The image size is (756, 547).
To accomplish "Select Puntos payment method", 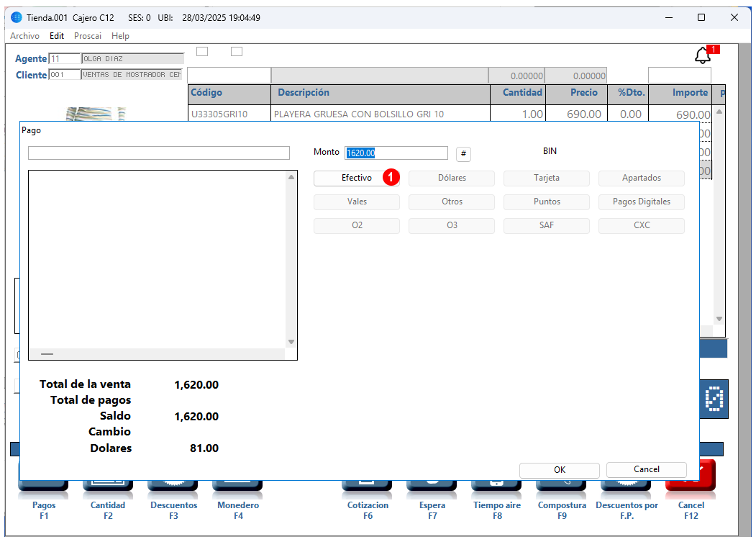I will [x=547, y=202].
